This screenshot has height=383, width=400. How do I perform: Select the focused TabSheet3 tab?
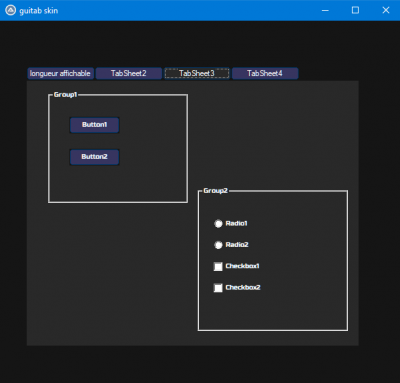pyautogui.click(x=197, y=73)
